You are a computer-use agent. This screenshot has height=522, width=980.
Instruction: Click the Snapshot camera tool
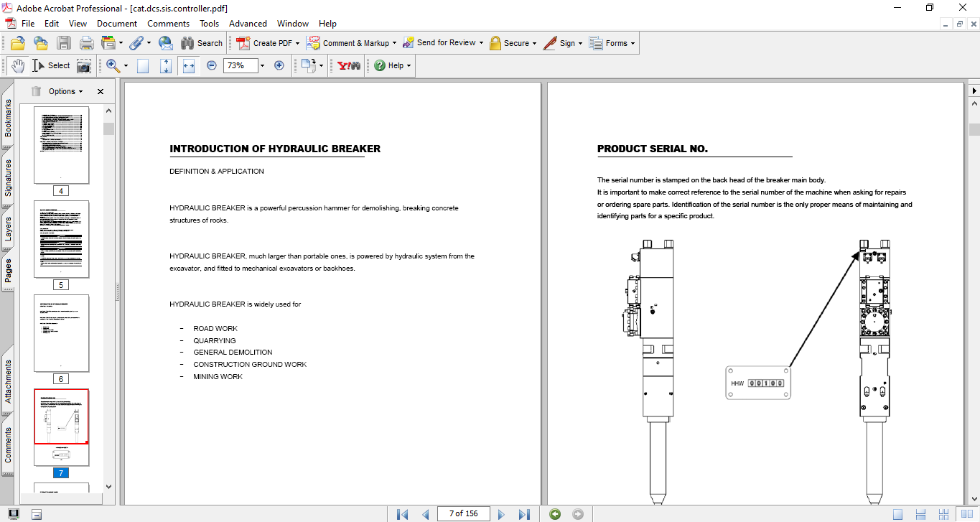(x=84, y=65)
